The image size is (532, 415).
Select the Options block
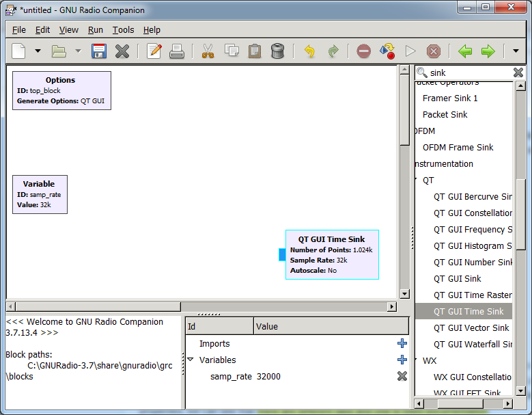pyautogui.click(x=61, y=90)
